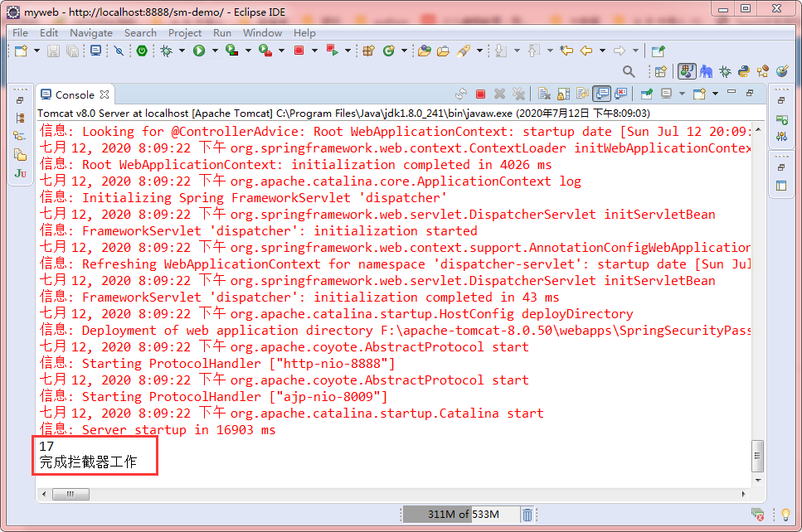Close the Console view tab
Image resolution: width=802 pixels, height=532 pixels.
pyautogui.click(x=105, y=94)
